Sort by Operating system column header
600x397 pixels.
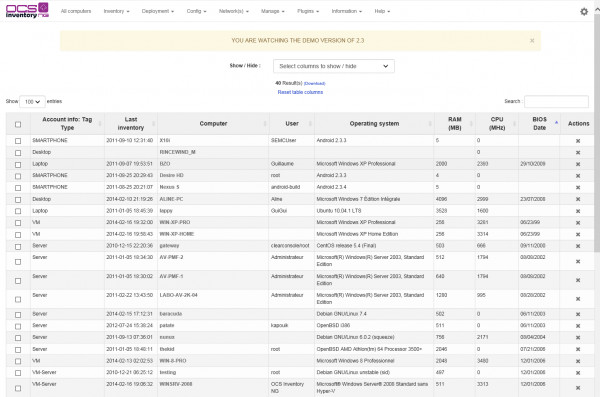tap(374, 123)
